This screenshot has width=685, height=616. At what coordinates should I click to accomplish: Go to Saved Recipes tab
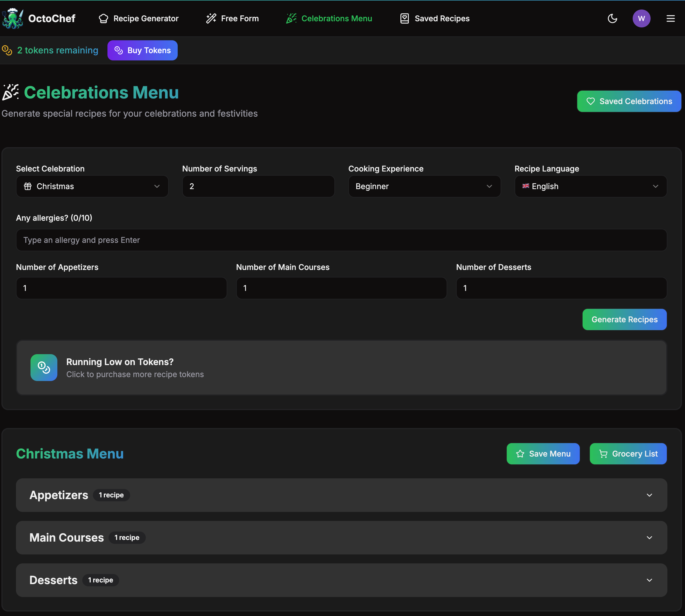435,18
